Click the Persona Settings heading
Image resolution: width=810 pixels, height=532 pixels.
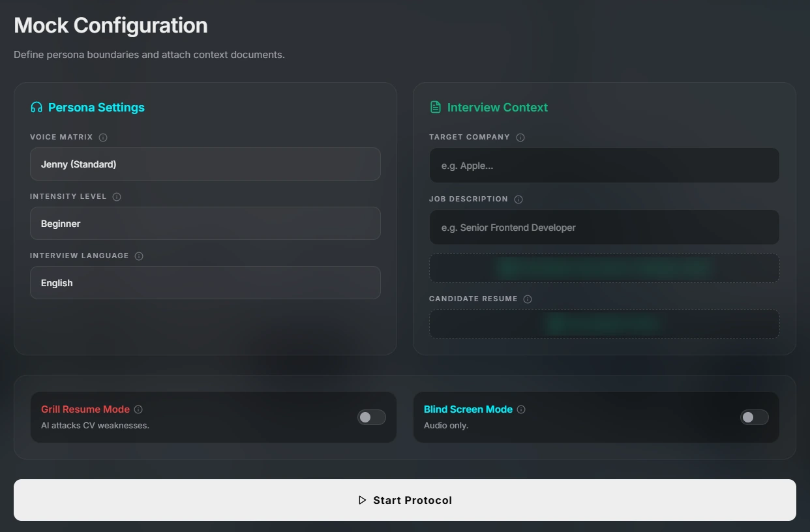tap(97, 108)
